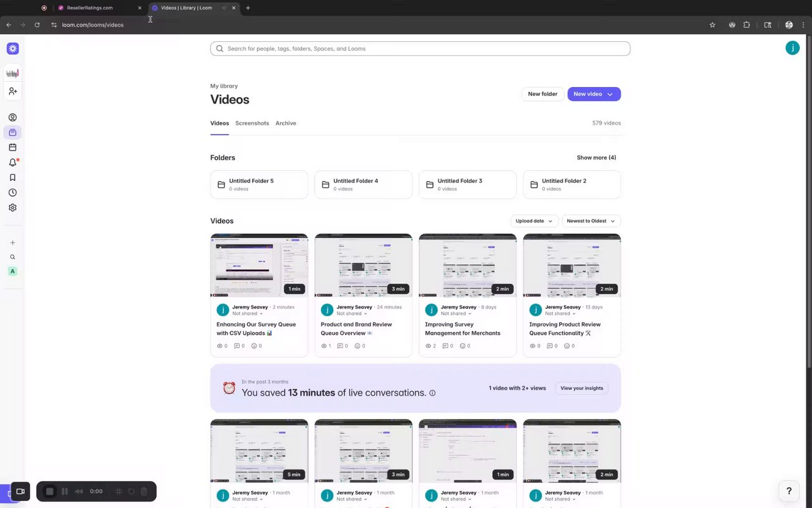Screen dimensions: 812x508
Task: Click the pause button in recorder bar
Action: [x=65, y=491]
